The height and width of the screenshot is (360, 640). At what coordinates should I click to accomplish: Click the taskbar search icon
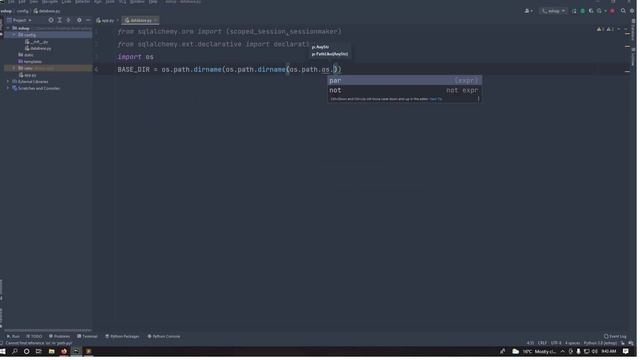(x=15, y=352)
